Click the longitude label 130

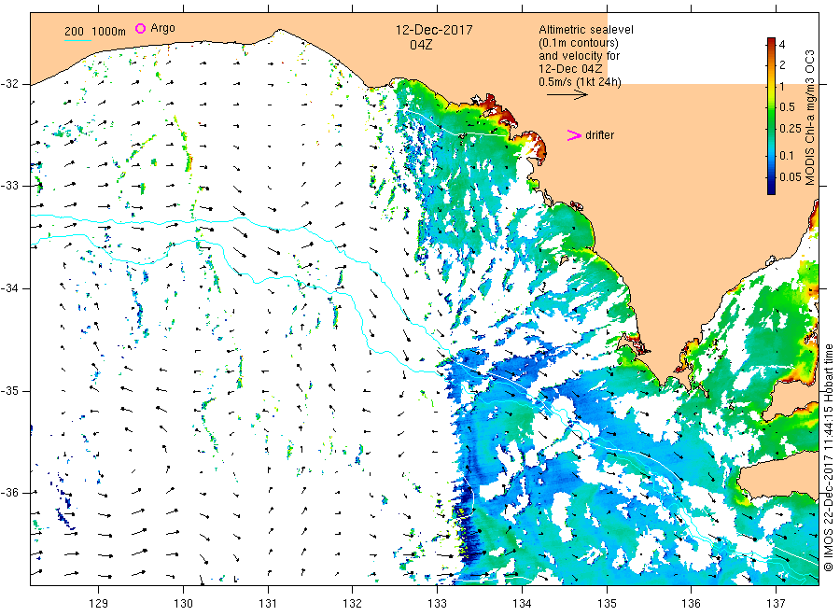point(183,603)
